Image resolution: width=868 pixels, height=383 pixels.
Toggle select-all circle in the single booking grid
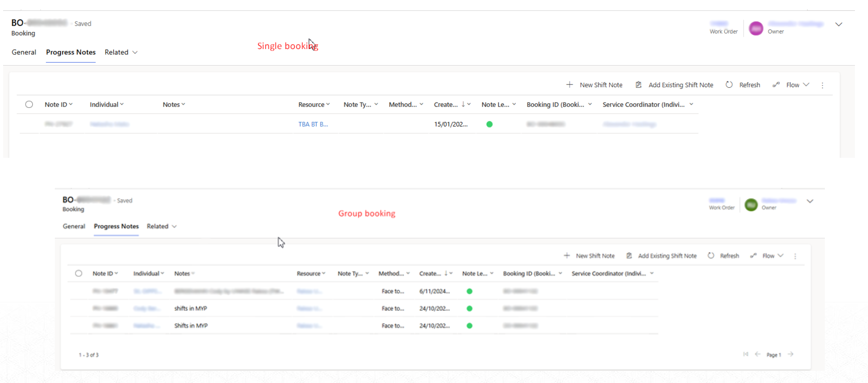tap(29, 104)
